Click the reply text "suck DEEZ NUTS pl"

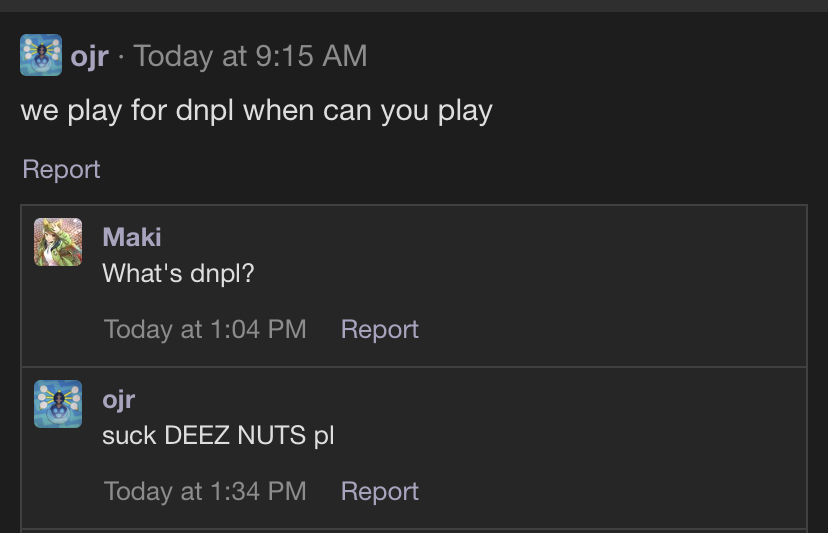coord(218,435)
